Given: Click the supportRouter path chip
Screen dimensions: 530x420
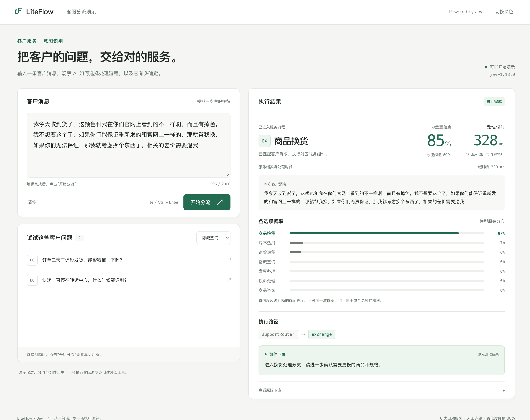Looking at the screenshot, I should pos(278,334).
